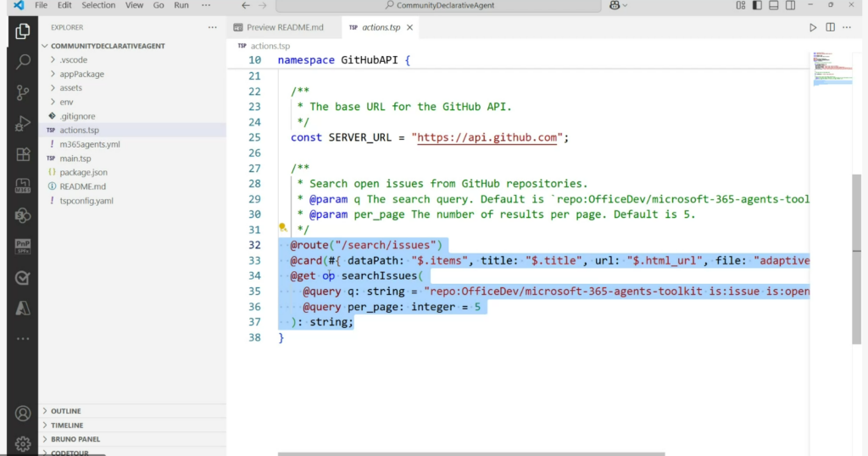The height and width of the screenshot is (456, 868).
Task: Go forward with the navigation arrow
Action: [x=263, y=6]
